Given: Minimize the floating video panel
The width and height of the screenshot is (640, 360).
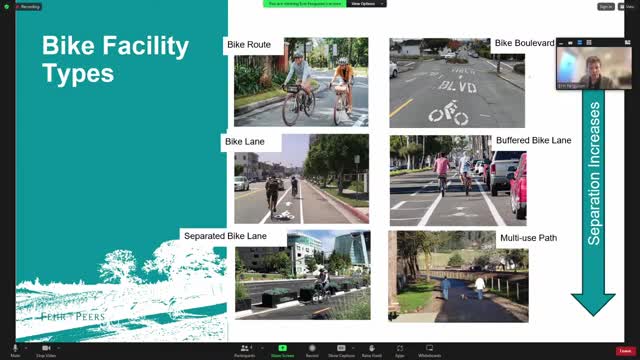Looking at the screenshot, I should point(561,43).
